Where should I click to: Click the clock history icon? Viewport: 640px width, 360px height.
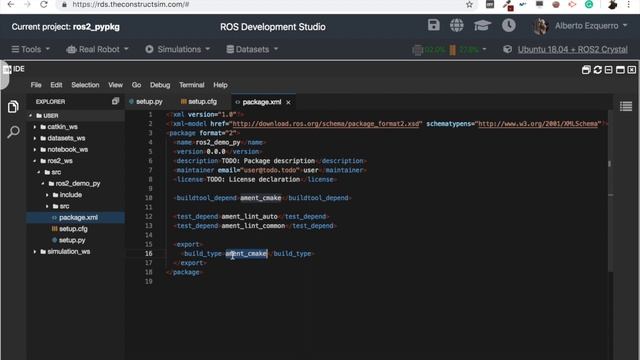click(x=509, y=25)
